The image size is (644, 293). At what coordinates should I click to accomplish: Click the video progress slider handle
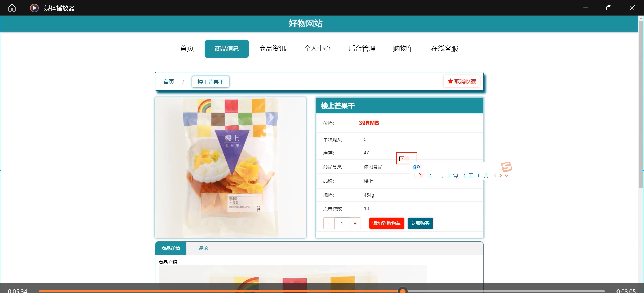(402, 290)
